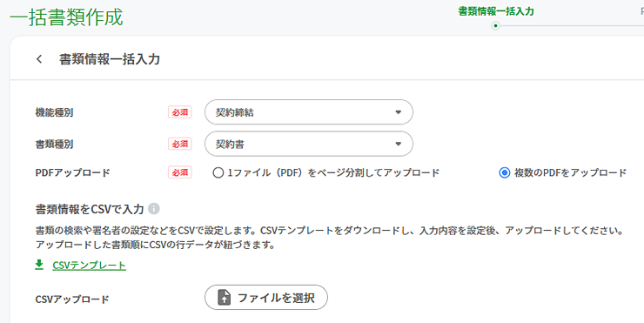Click the 必須 badge next to 機能種別

(180, 112)
